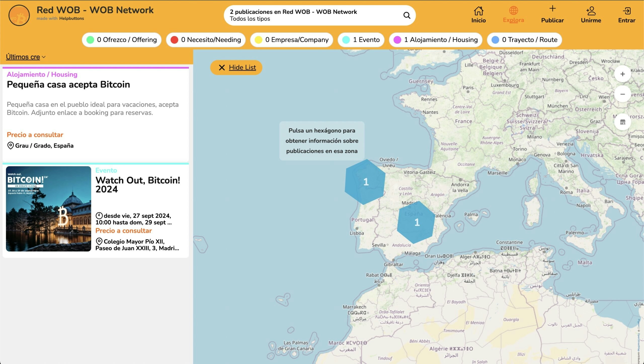Image resolution: width=644 pixels, height=364 pixels.
Task: Open Watch Out, Bitcoin! 2024 event title
Action: pyautogui.click(x=138, y=185)
